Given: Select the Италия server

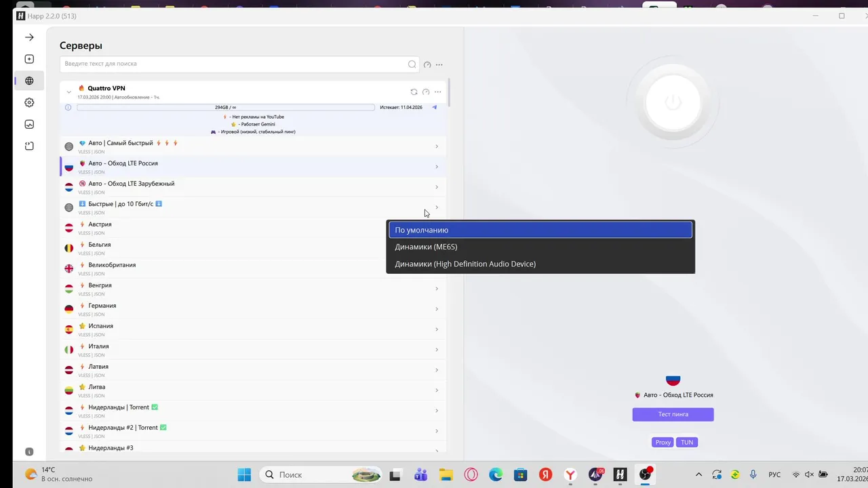Looking at the screenshot, I should click(253, 350).
